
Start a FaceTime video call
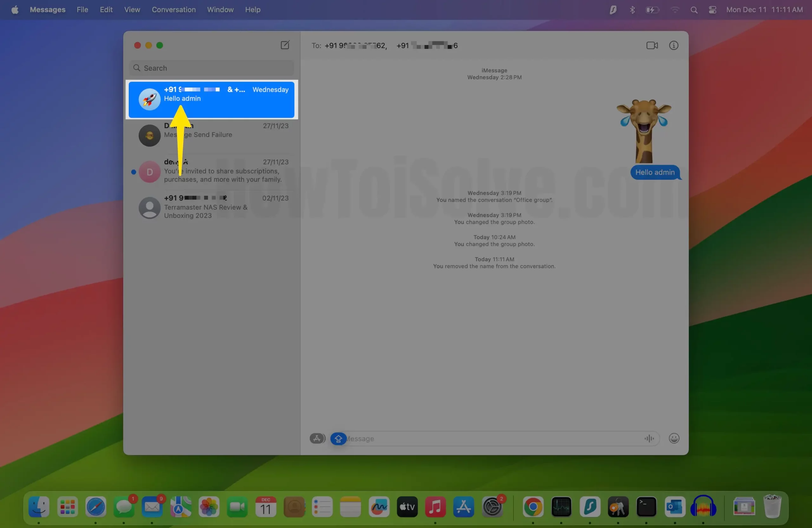click(x=652, y=45)
